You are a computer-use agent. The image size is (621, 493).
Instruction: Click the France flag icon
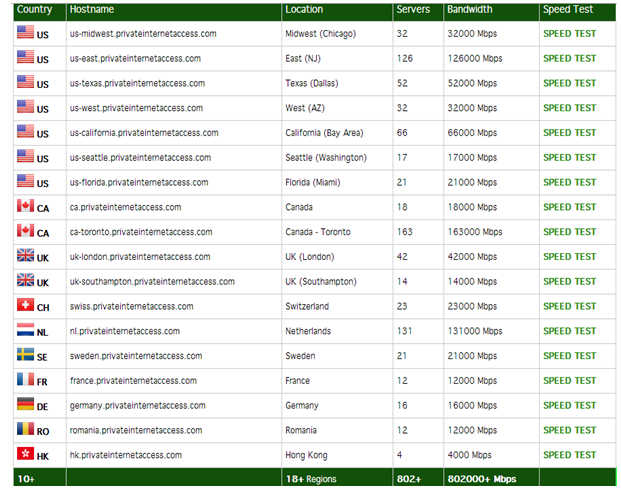pyautogui.click(x=25, y=379)
